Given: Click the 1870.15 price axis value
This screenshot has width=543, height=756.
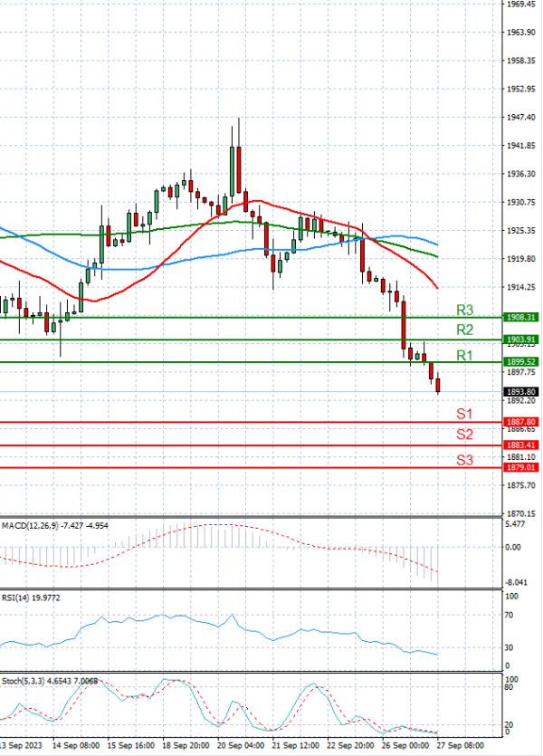Looking at the screenshot, I should [x=521, y=514].
